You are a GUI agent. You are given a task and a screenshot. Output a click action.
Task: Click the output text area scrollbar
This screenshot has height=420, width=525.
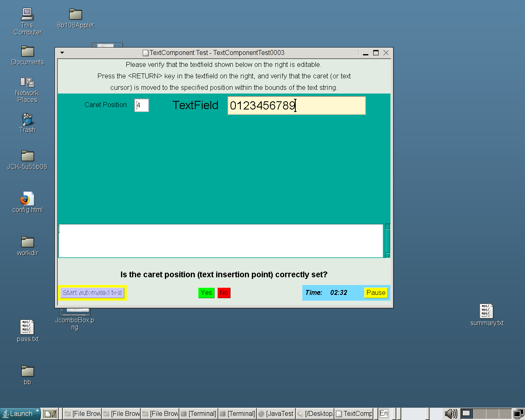click(387, 241)
